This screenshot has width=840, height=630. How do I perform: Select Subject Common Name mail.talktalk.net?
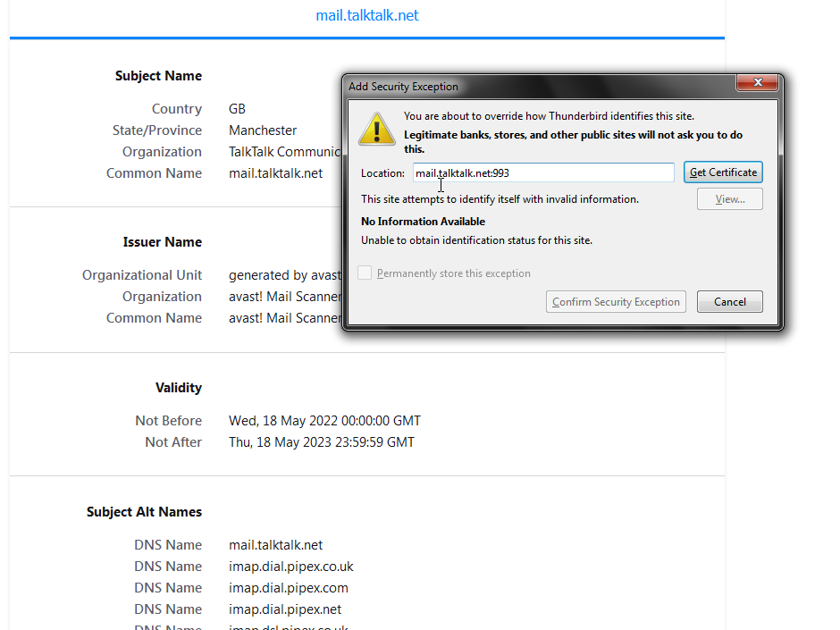click(275, 173)
